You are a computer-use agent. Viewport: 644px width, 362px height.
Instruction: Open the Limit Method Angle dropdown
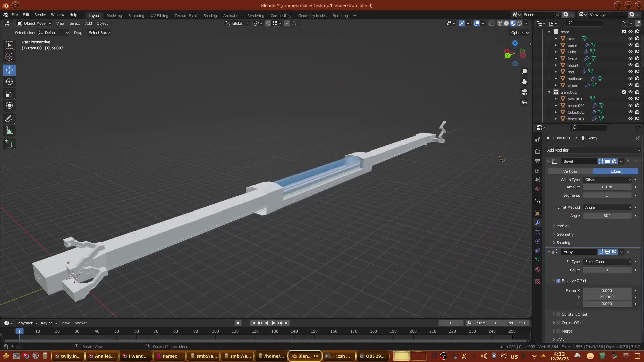[607, 207]
